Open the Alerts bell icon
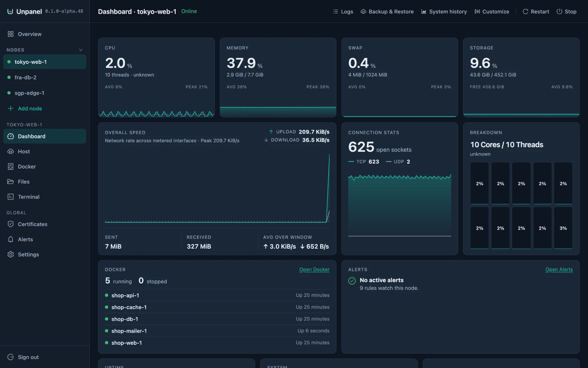This screenshot has width=588, height=368. point(10,239)
